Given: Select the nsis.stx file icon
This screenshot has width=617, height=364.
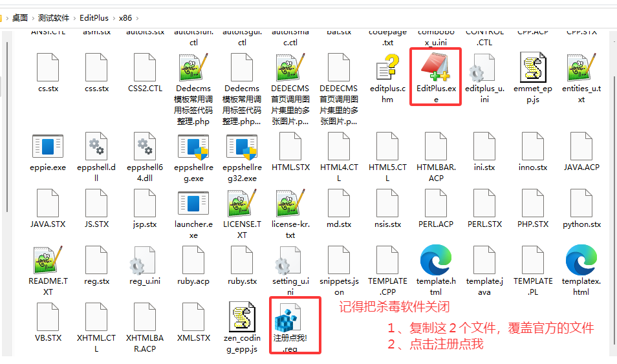Looking at the screenshot, I should click(x=387, y=204).
